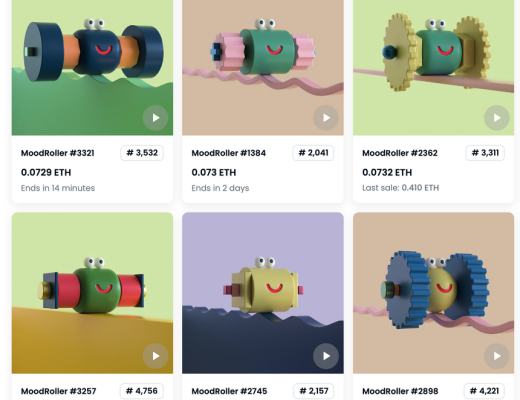
Task: Play the MoodRoller #2745 animation
Action: click(326, 356)
